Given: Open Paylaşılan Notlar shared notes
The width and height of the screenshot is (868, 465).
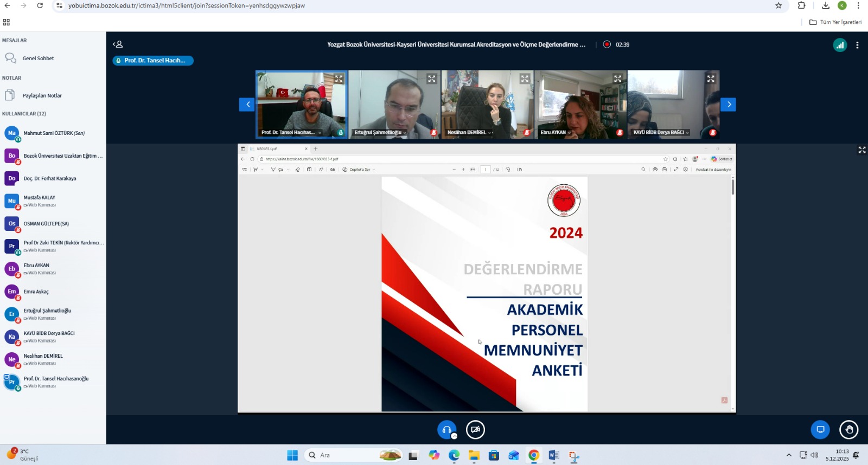Looking at the screenshot, I should (x=42, y=96).
